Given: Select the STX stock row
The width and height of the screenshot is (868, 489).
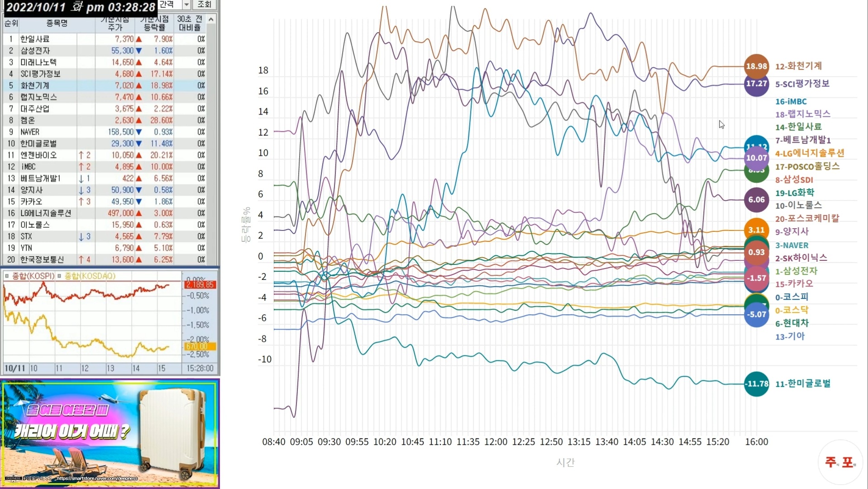Looking at the screenshot, I should 105,236.
